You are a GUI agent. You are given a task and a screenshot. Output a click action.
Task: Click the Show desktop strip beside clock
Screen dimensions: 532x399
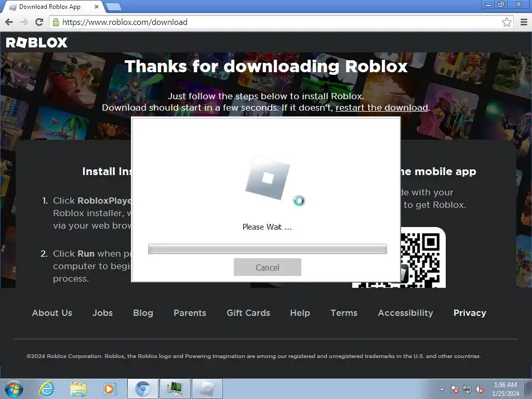(528, 389)
